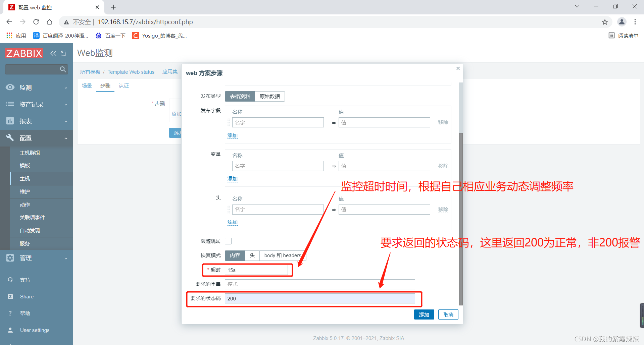Click the headset icon for 支持
644x345 pixels.
point(10,280)
